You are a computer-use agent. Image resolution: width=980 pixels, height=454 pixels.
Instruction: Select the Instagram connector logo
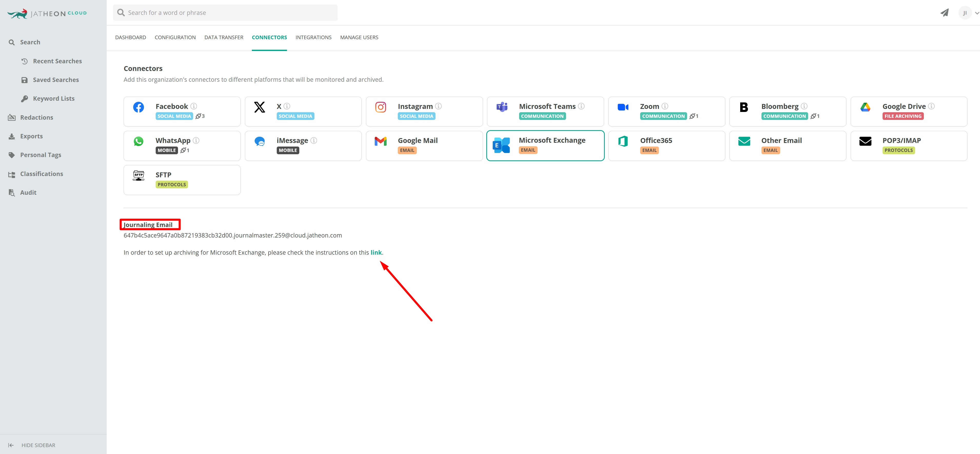click(x=381, y=107)
